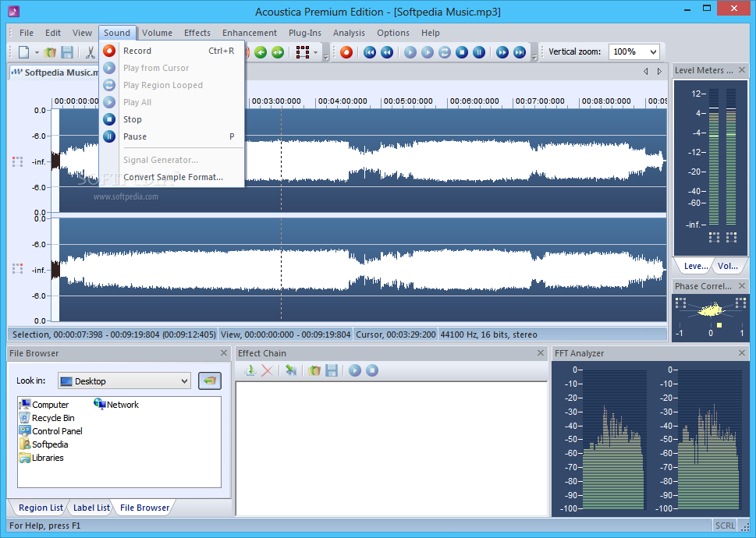Viewport: 756px width, 538px height.
Task: Switch to the Label List tab
Action: (91, 508)
